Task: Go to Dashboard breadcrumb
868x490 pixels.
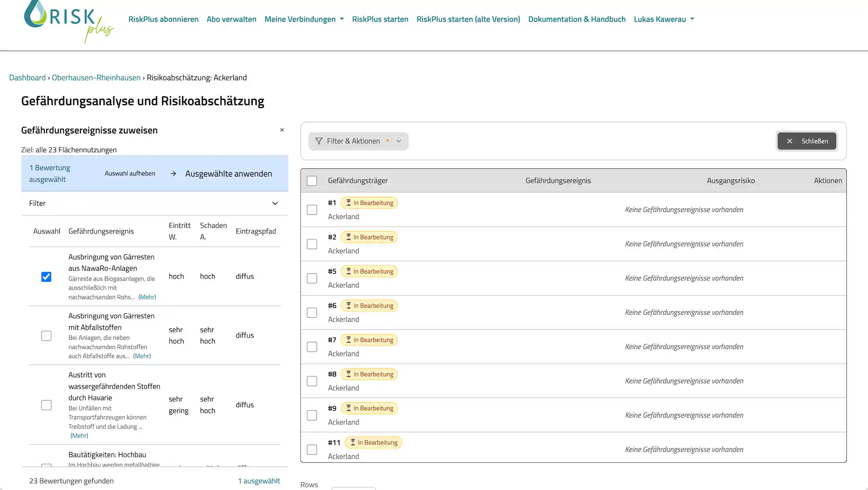Action: 27,77
